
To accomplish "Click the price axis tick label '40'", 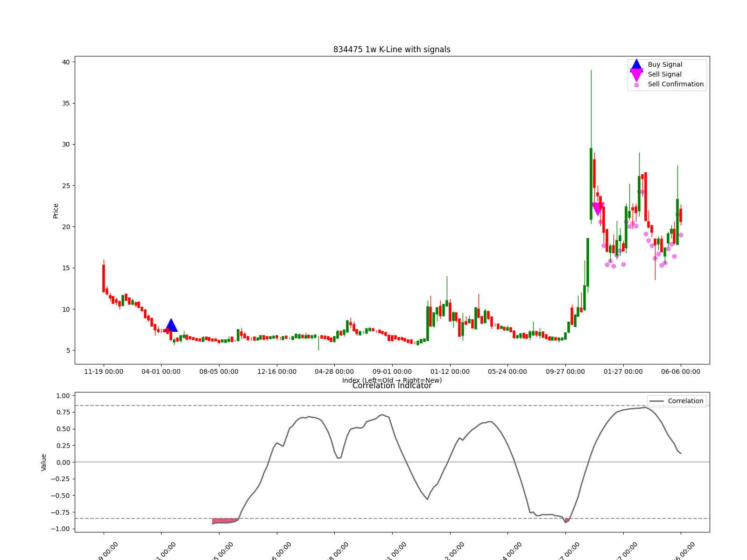I will [66, 62].
